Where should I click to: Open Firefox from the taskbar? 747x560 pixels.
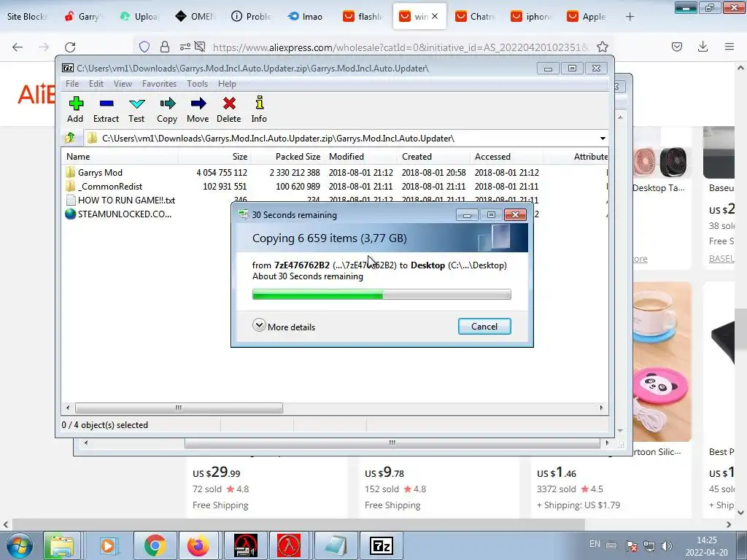tap(198, 545)
